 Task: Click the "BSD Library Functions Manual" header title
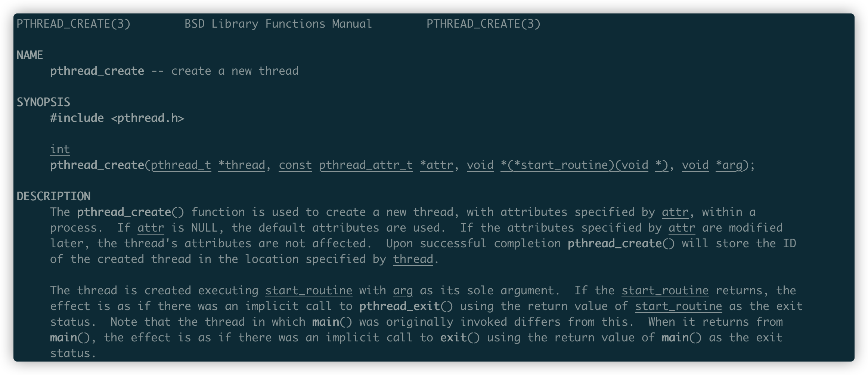point(278,24)
